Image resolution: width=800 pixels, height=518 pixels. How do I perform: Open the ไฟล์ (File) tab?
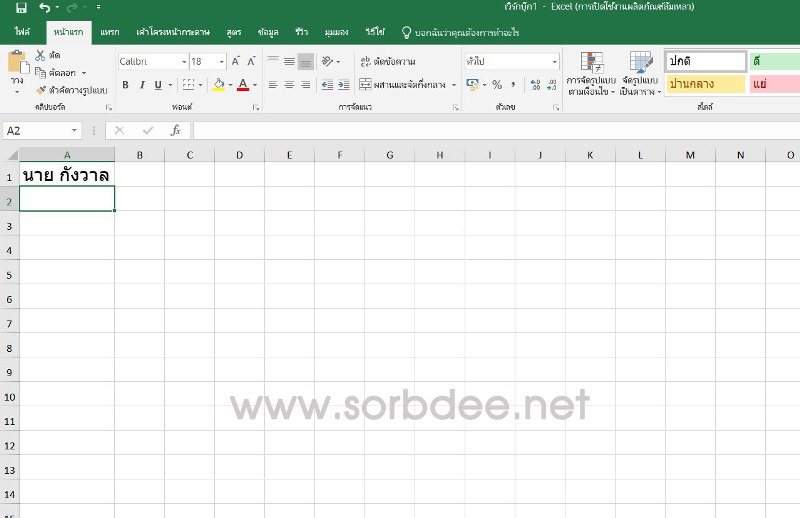tap(22, 33)
